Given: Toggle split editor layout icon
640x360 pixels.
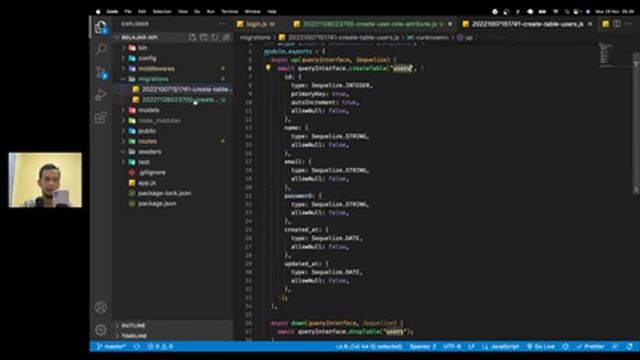Looking at the screenshot, I should click(617, 24).
